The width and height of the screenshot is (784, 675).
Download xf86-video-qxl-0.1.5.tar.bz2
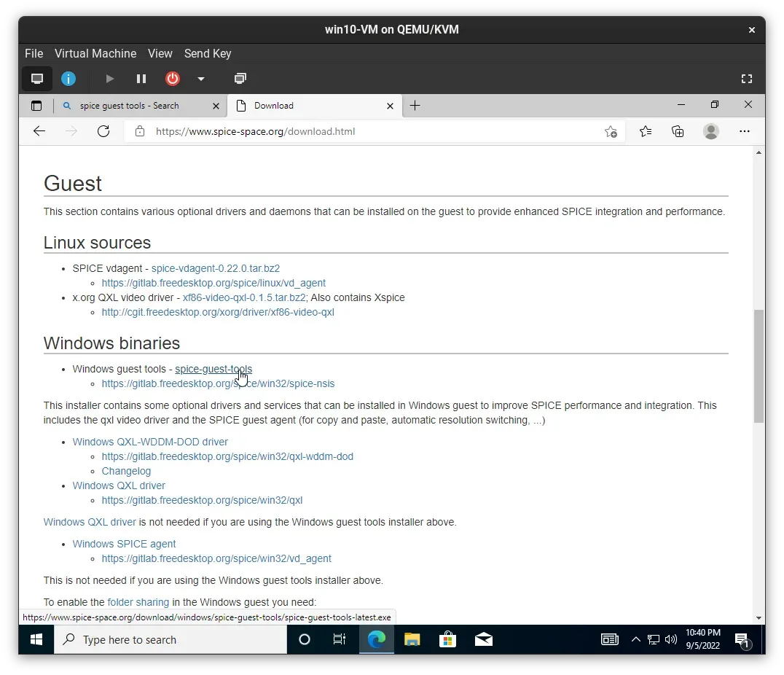point(244,297)
